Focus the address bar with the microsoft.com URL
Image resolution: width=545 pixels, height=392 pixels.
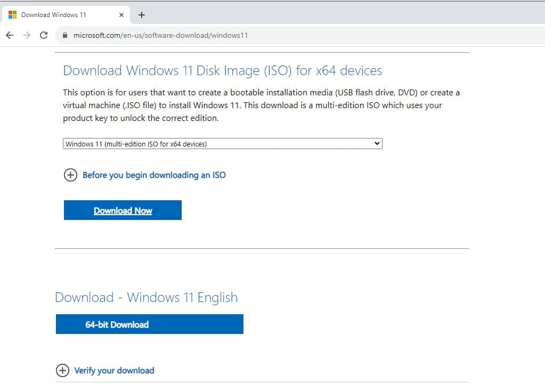coord(213,36)
